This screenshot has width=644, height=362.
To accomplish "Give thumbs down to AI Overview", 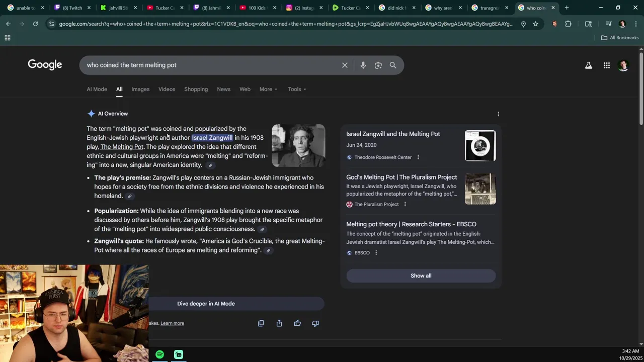I will click(315, 323).
